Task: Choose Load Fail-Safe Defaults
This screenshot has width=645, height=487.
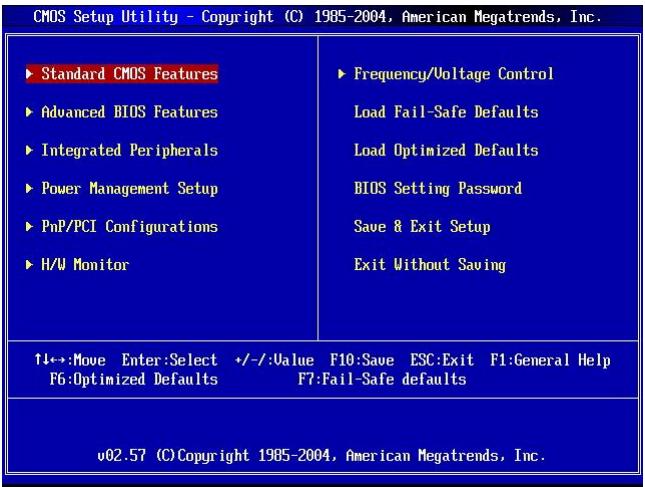Action: [x=446, y=112]
